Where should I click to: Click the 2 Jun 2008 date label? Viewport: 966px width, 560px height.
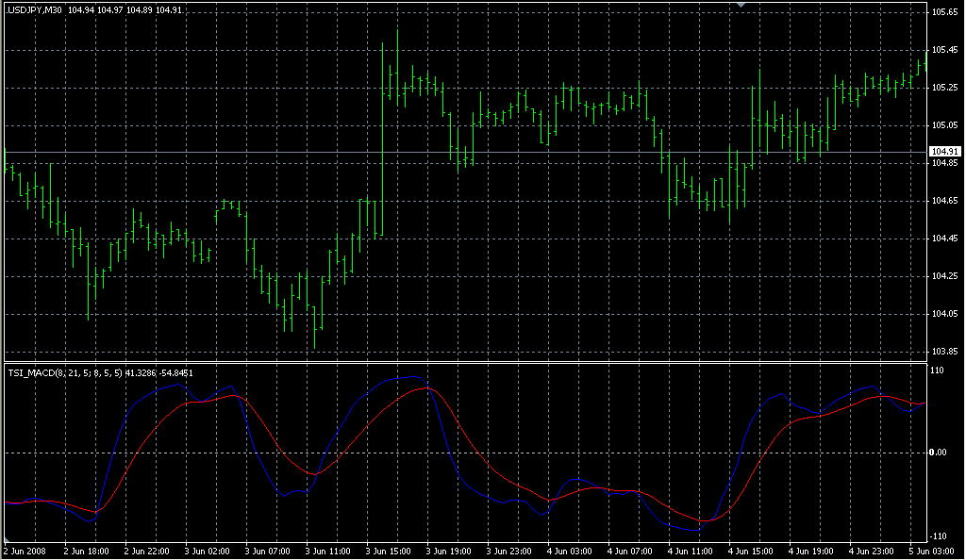coord(25,551)
